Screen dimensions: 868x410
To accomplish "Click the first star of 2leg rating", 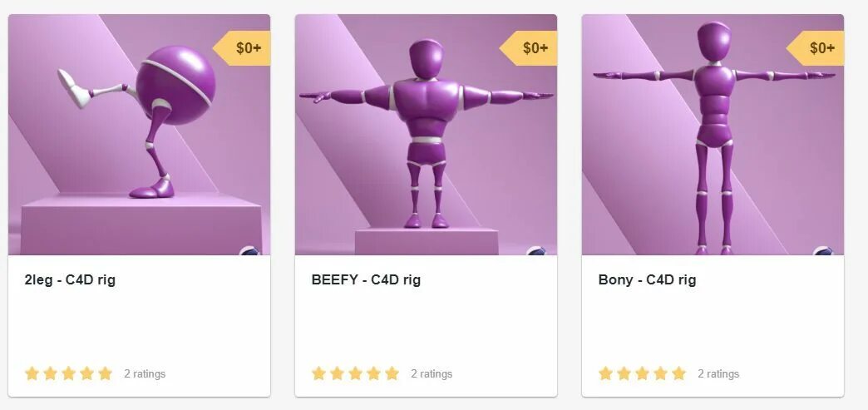I will (x=32, y=373).
